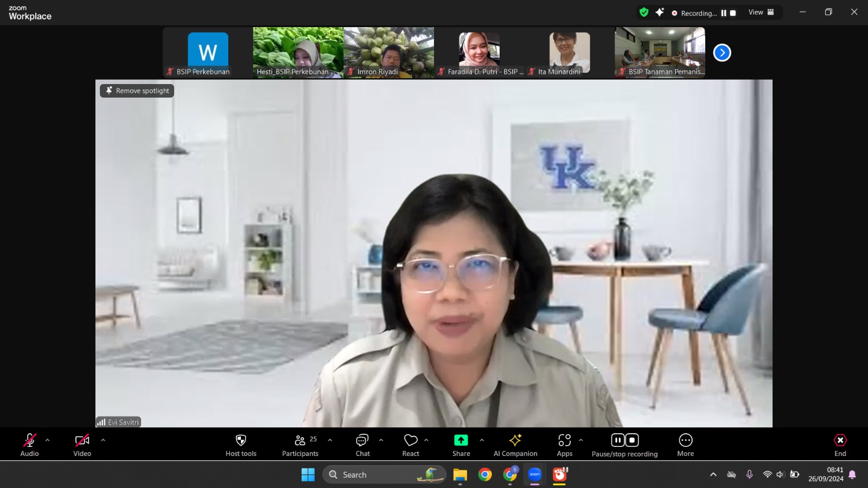Select Hesti_BSIP Perkebunan video tile

tap(298, 53)
